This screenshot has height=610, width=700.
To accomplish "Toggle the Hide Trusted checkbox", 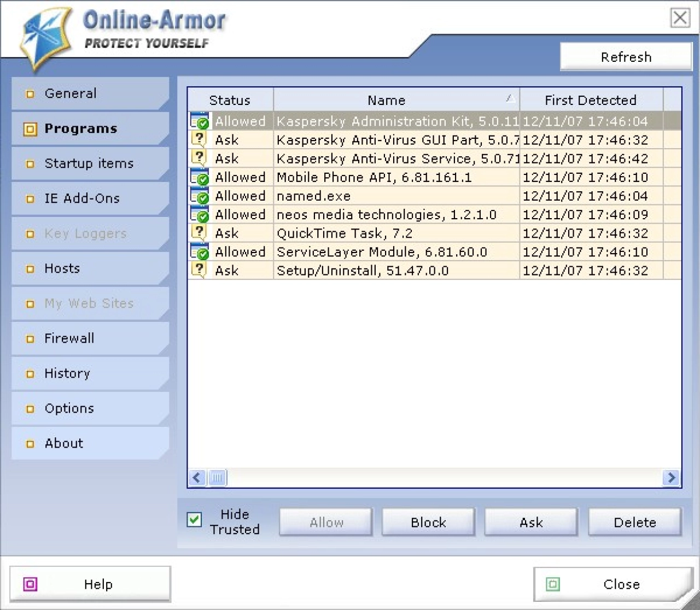I will point(194,519).
